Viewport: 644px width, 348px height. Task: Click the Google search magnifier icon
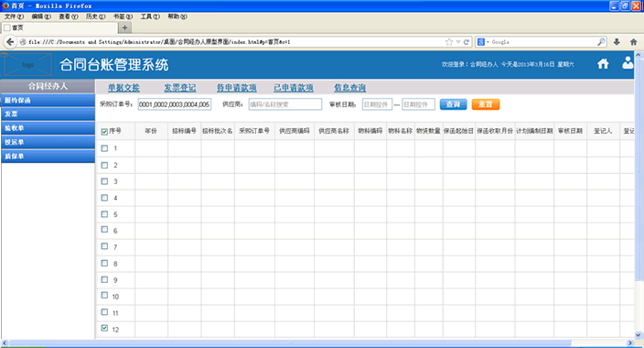point(601,42)
